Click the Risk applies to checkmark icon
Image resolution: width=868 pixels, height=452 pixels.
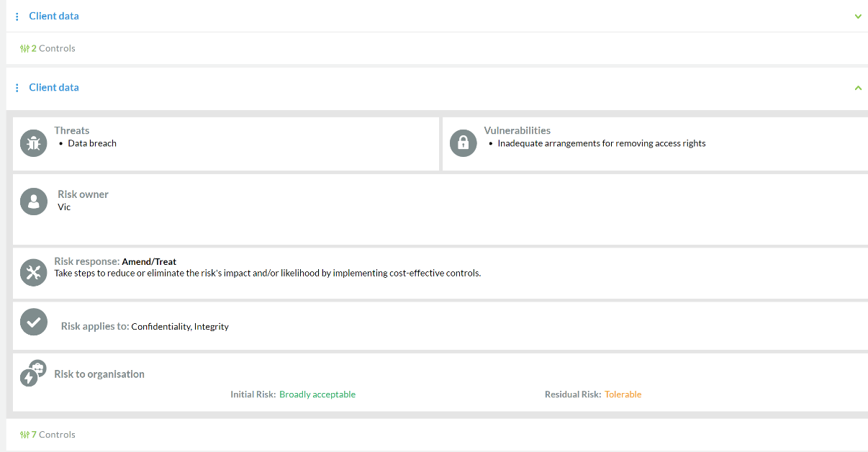point(33,322)
